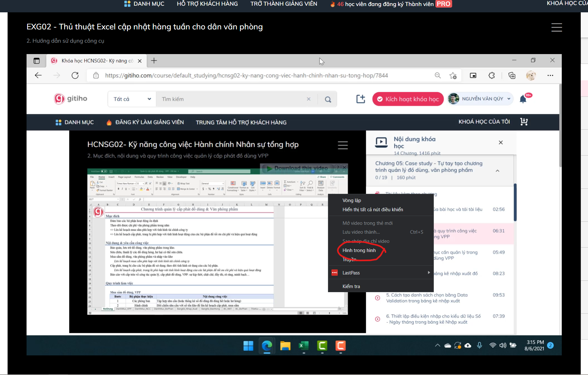Open the orange Camtasia taskbar icon
Viewport: 588px width, 375px height.
pos(341,346)
